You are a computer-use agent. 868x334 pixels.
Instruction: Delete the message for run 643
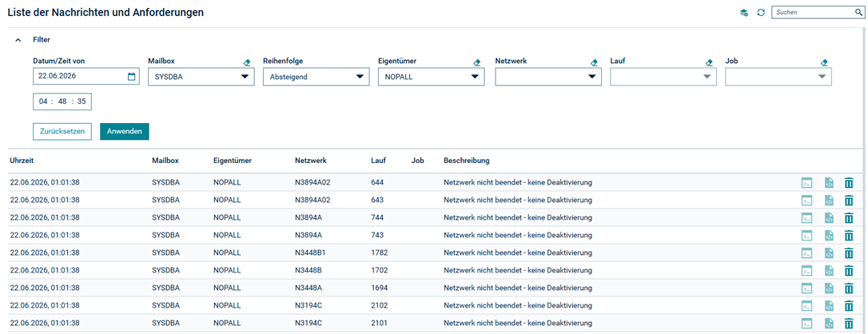(849, 201)
